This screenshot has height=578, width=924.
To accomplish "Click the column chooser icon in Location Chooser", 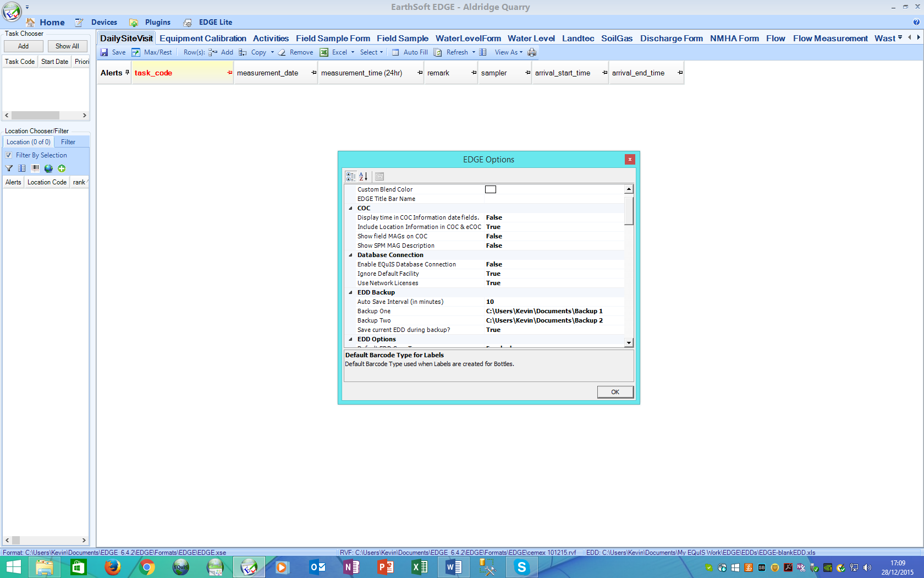I will [x=22, y=168].
